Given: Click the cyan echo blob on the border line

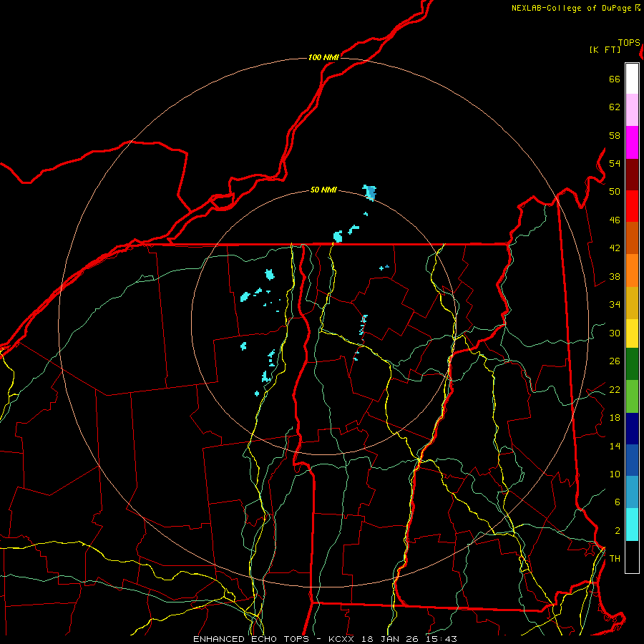Looking at the screenshot, I should (x=338, y=237).
